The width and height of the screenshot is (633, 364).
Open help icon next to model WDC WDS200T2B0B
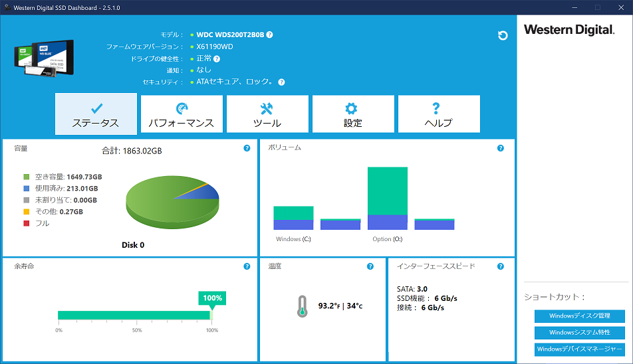pyautogui.click(x=270, y=35)
